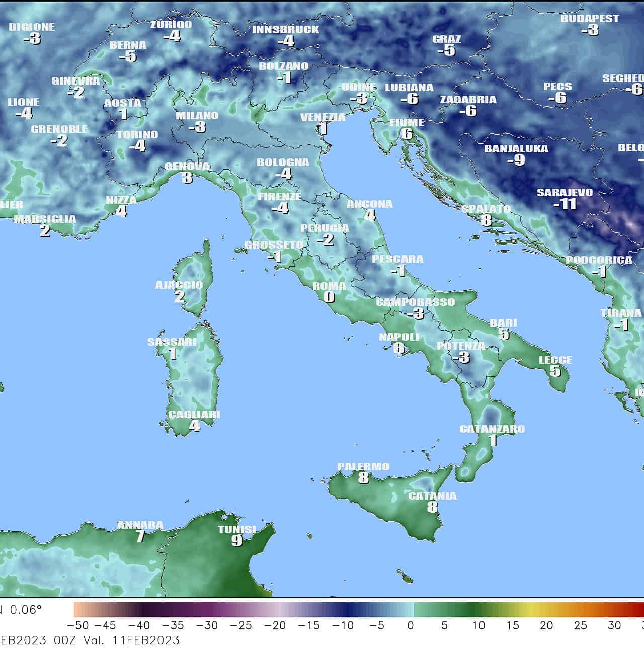Click the SPALATO city label
The image size is (644, 652).
[486, 209]
